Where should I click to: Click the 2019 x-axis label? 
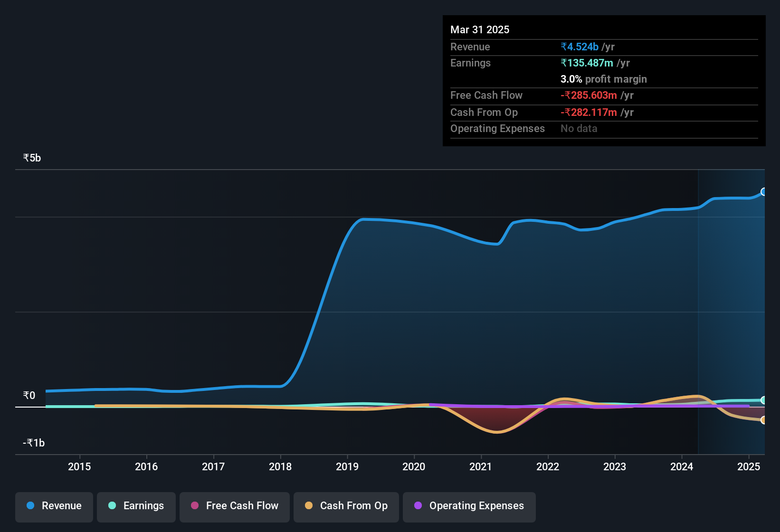point(347,467)
